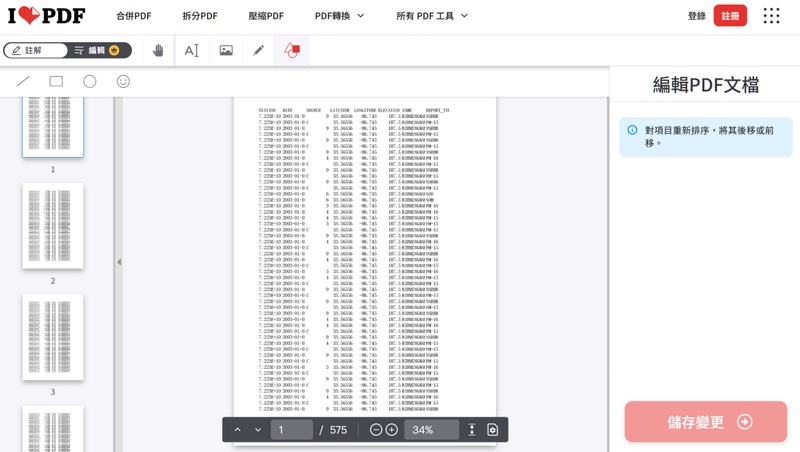Viewport: 800px width, 452px height.
Task: Select the insert image tool
Action: (226, 50)
